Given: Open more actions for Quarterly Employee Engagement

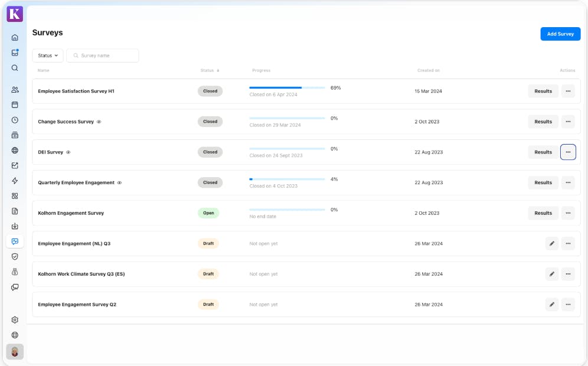Looking at the screenshot, I should 568,182.
